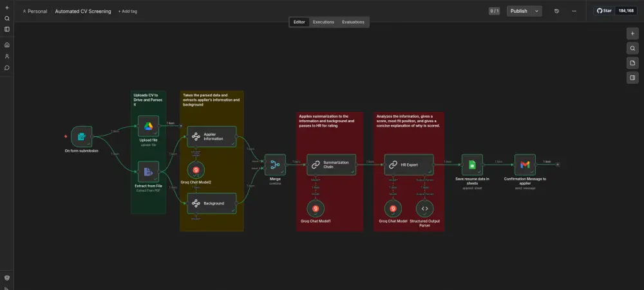The image size is (644, 290).
Task: Open the personal user icon in sidebar
Action: tap(7, 56)
